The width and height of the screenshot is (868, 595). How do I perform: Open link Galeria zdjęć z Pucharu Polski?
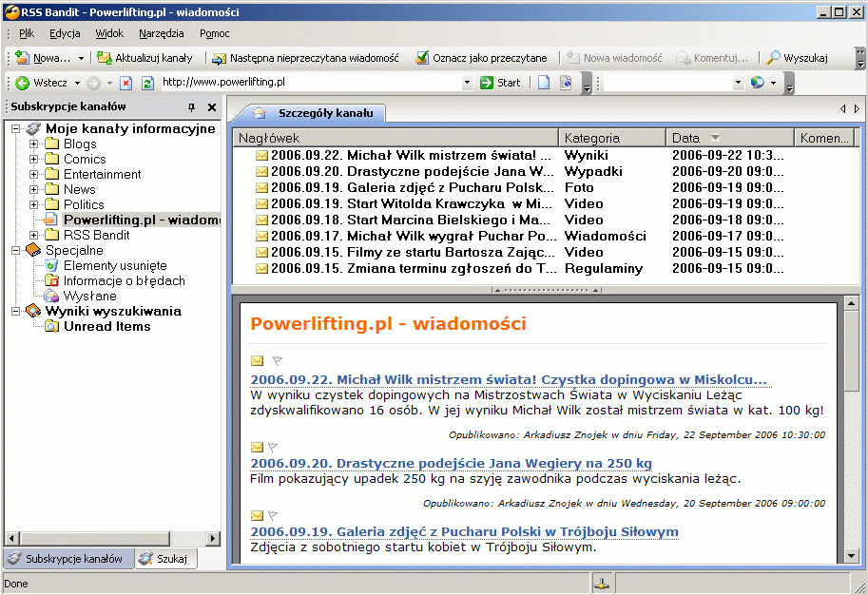click(x=464, y=532)
